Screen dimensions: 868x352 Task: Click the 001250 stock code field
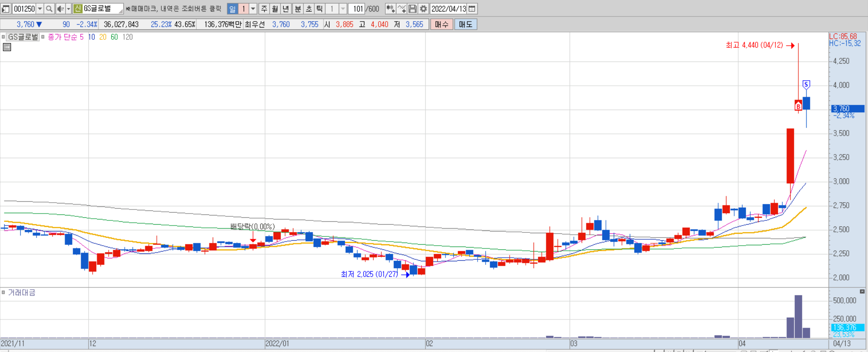tap(24, 9)
